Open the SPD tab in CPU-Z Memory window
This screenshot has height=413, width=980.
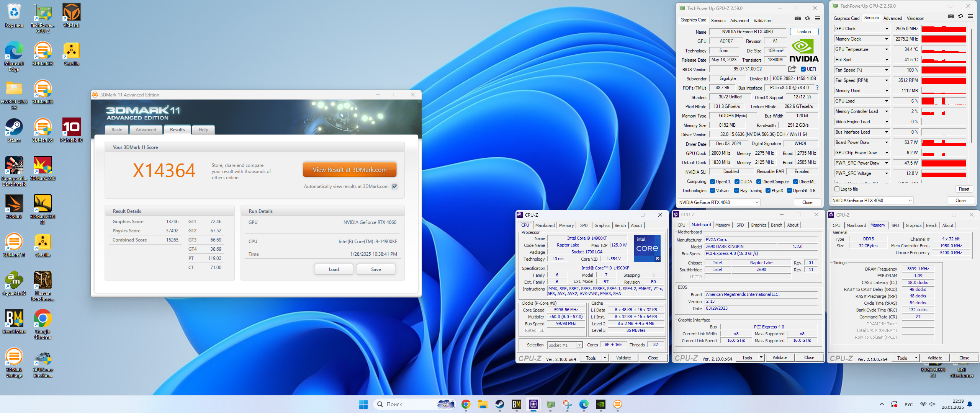click(x=895, y=225)
